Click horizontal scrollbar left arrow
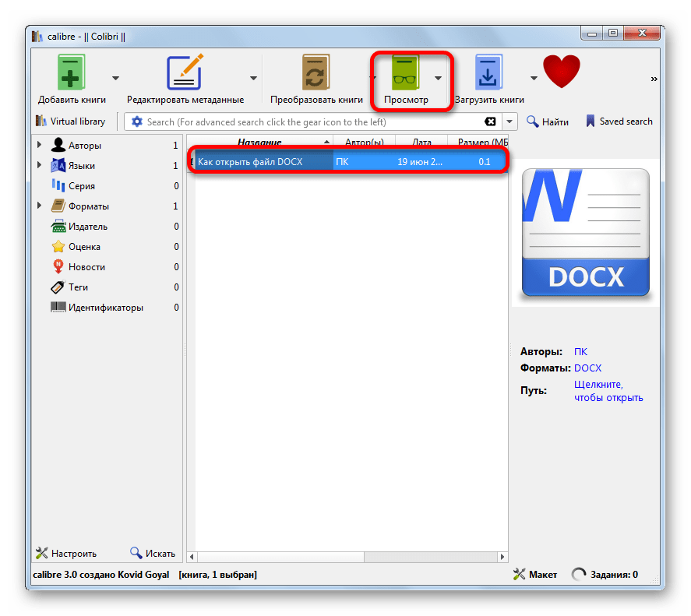 [192, 557]
